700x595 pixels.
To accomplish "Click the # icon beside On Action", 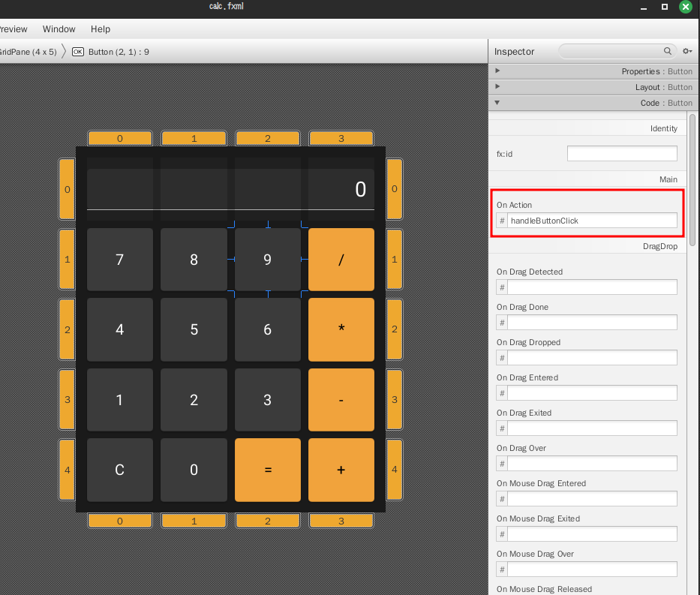I will tap(502, 221).
